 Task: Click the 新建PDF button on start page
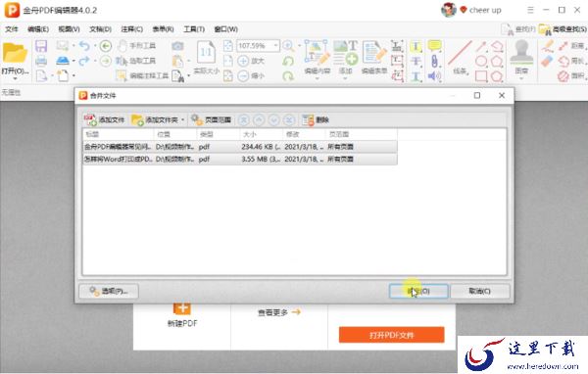tap(182, 315)
